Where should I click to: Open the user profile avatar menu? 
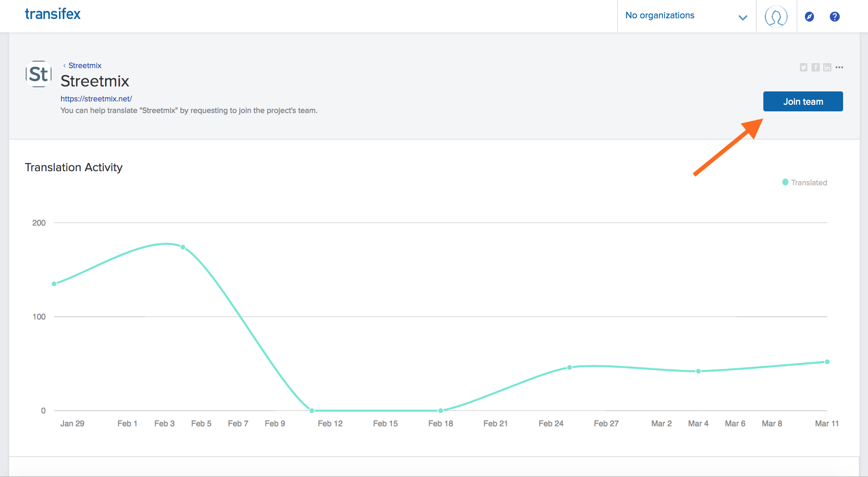(x=776, y=17)
